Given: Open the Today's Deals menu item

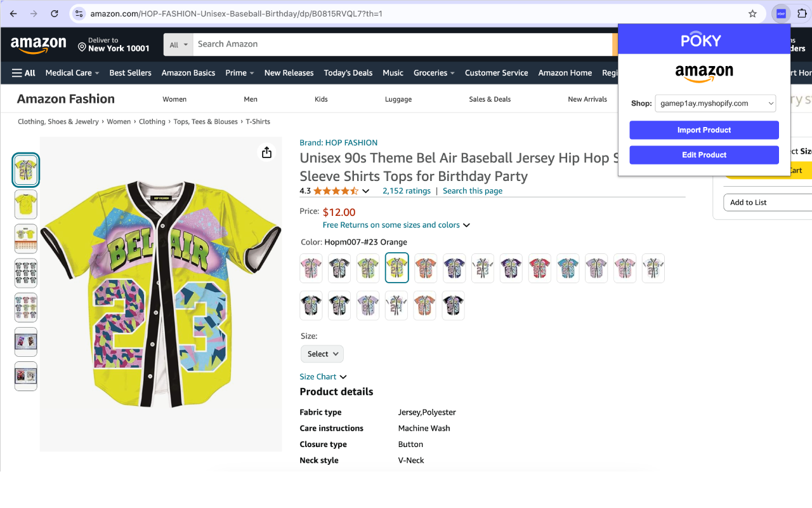Looking at the screenshot, I should pyautogui.click(x=348, y=73).
